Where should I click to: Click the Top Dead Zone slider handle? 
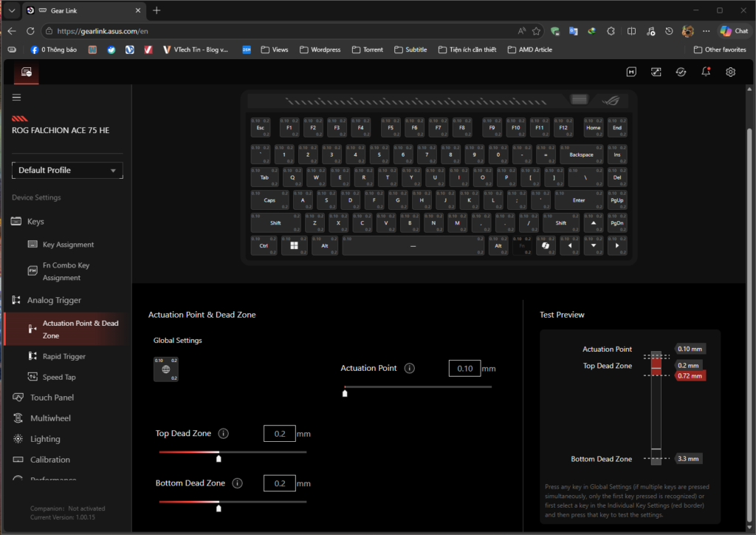coord(219,459)
